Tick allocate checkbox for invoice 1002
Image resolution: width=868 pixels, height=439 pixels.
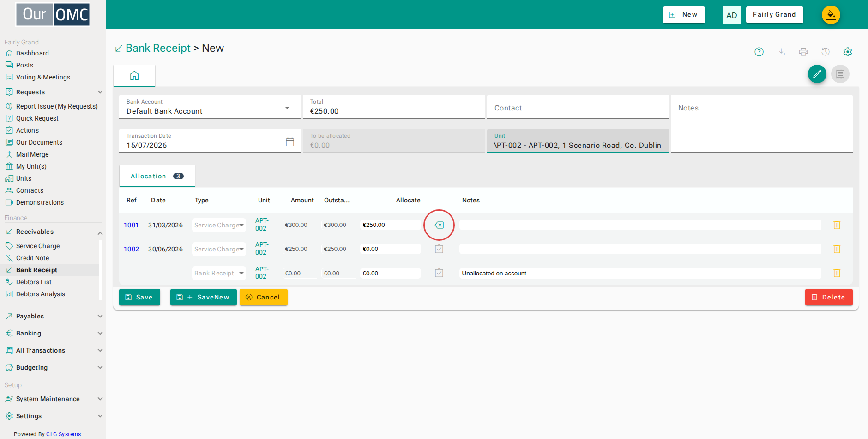click(x=439, y=249)
